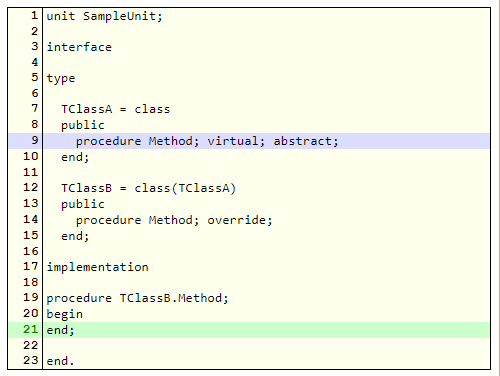This screenshot has width=500, height=376.
Task: Click the 'begin' keyword line
Action: [x=64, y=314]
